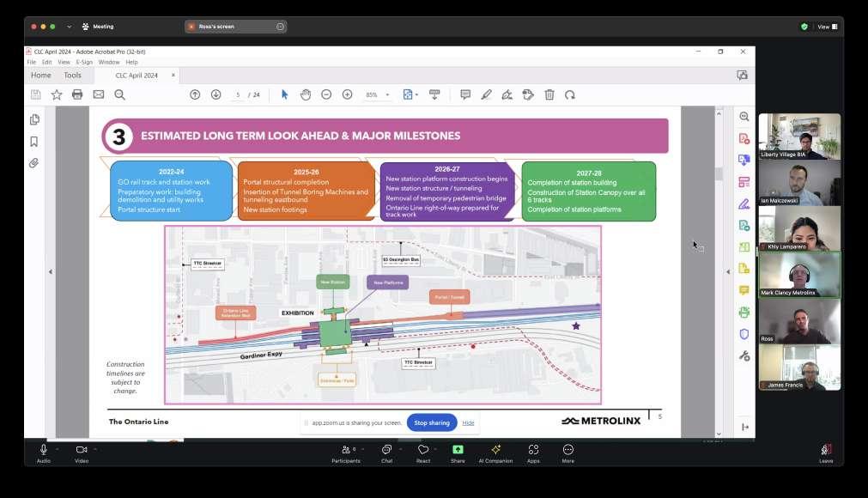Open the Zoom More options
The image size is (868, 498).
(x=568, y=453)
